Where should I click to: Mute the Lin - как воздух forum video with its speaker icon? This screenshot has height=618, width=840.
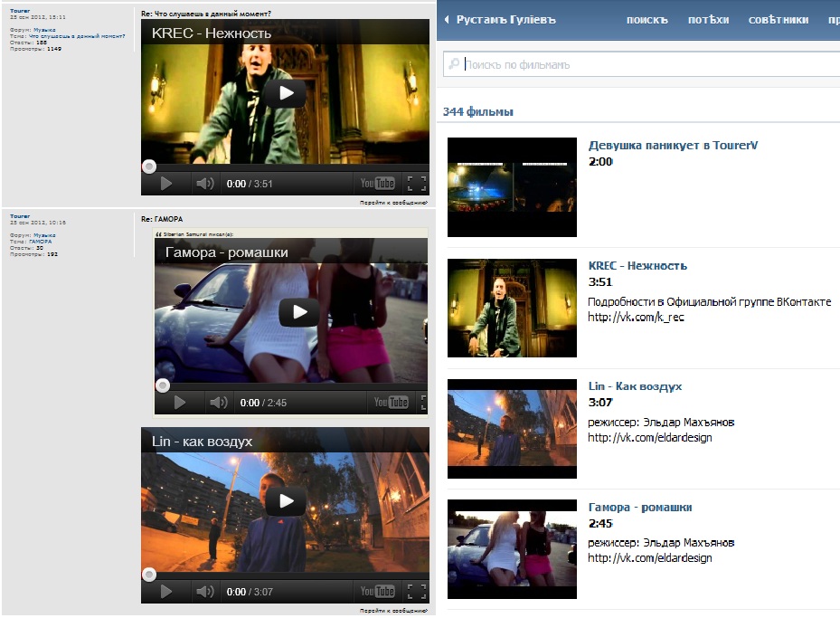[204, 592]
